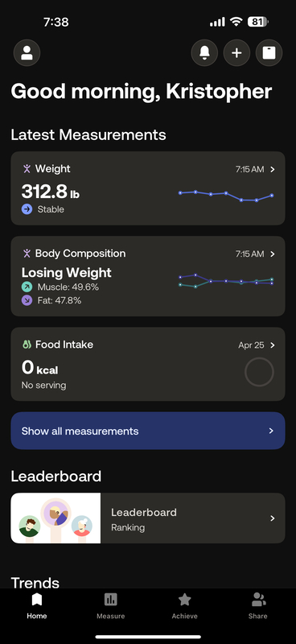Open Leaderboard Ranking chevron

pyautogui.click(x=273, y=518)
